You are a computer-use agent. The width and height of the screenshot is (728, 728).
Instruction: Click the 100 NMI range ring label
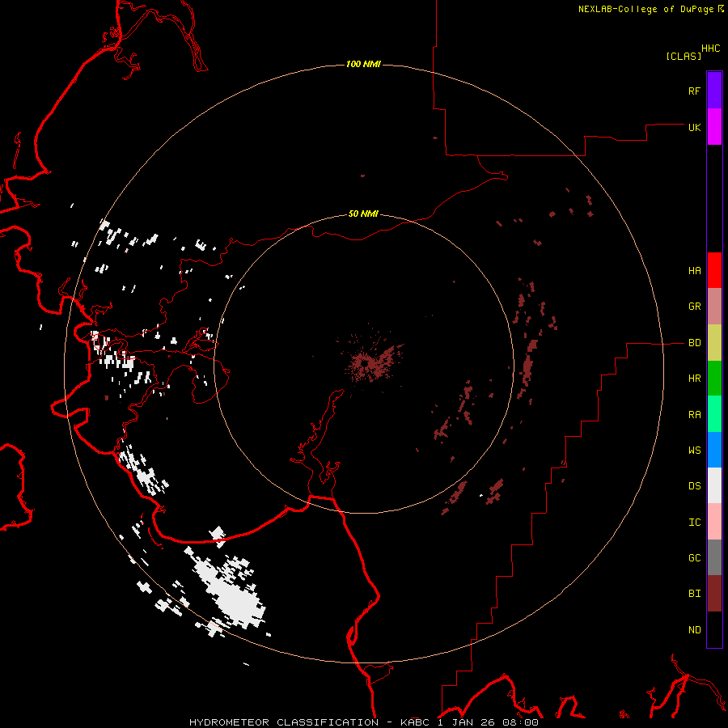pos(363,64)
